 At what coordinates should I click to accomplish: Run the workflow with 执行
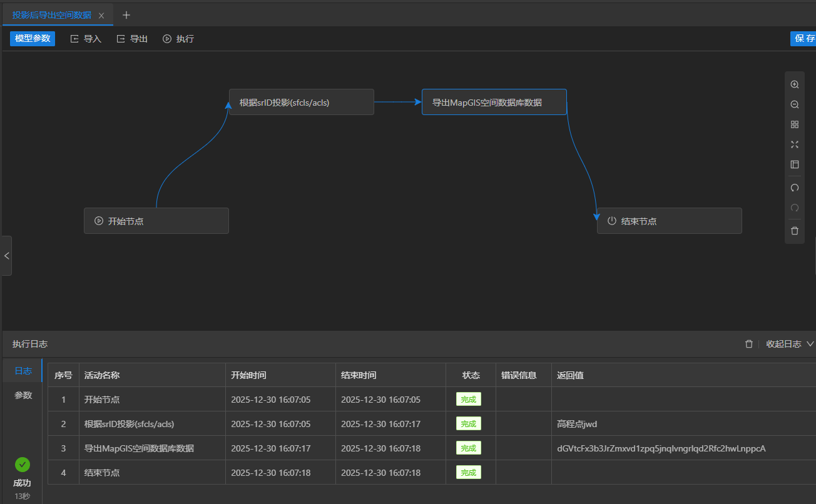(x=178, y=39)
